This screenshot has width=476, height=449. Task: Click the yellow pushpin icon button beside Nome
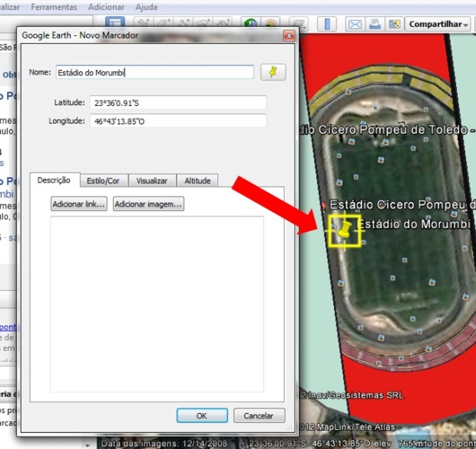point(273,72)
